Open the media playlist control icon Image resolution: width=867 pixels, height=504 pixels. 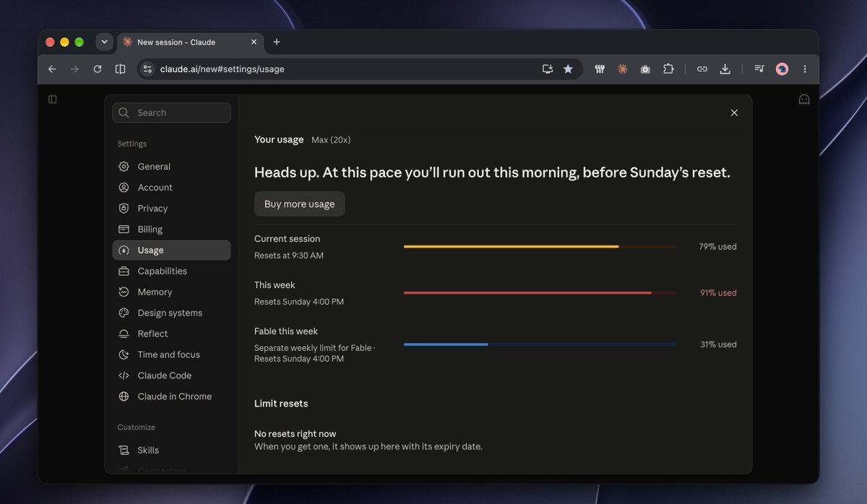tap(759, 69)
